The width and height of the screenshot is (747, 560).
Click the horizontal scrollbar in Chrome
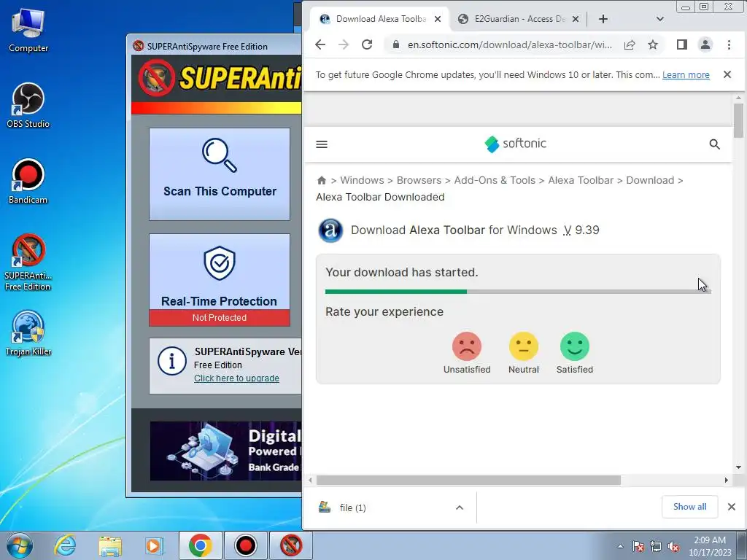coord(468,480)
